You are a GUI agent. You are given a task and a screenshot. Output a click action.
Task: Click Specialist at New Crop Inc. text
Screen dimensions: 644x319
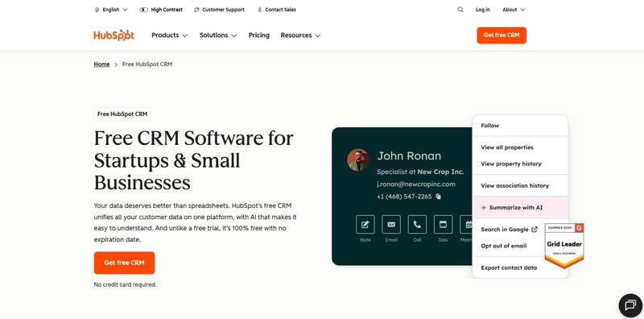(420, 172)
